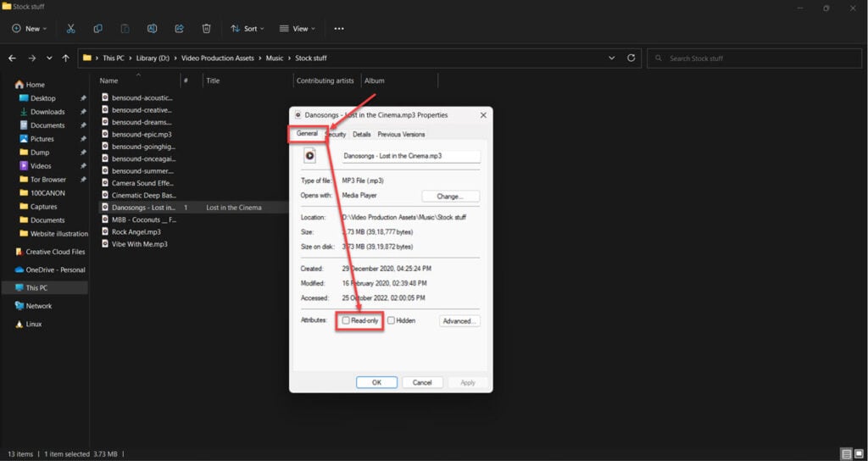Click the Advanced... attributes button

point(459,321)
